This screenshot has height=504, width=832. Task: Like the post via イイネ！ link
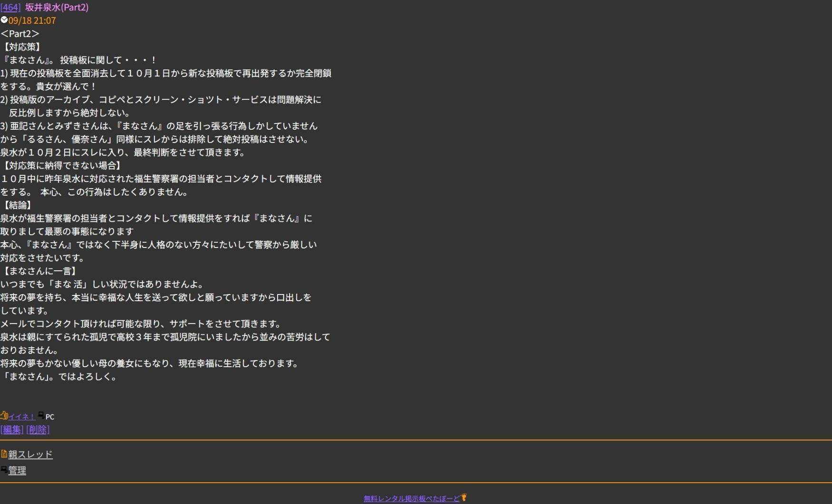[x=21, y=417]
